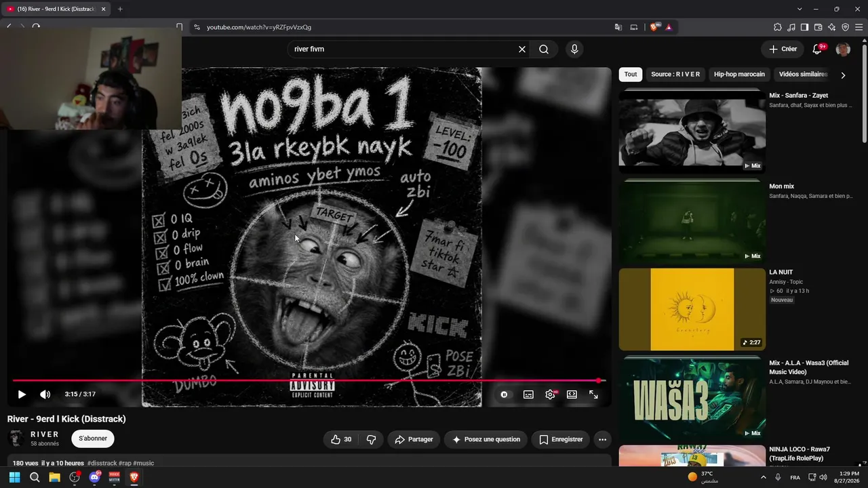Switch the FRA input language indicator
The height and width of the screenshot is (488, 868).
pyautogui.click(x=795, y=477)
